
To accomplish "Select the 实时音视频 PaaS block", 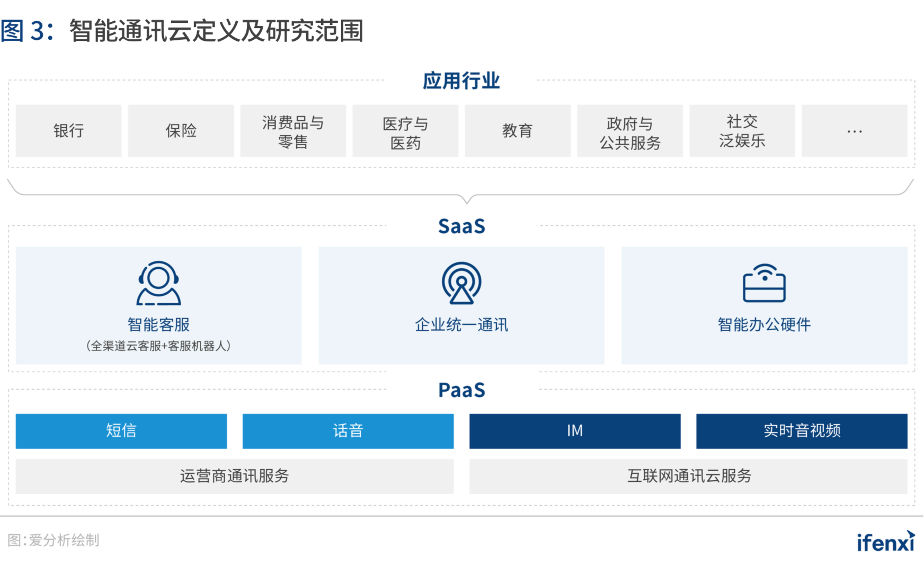I will (802, 431).
